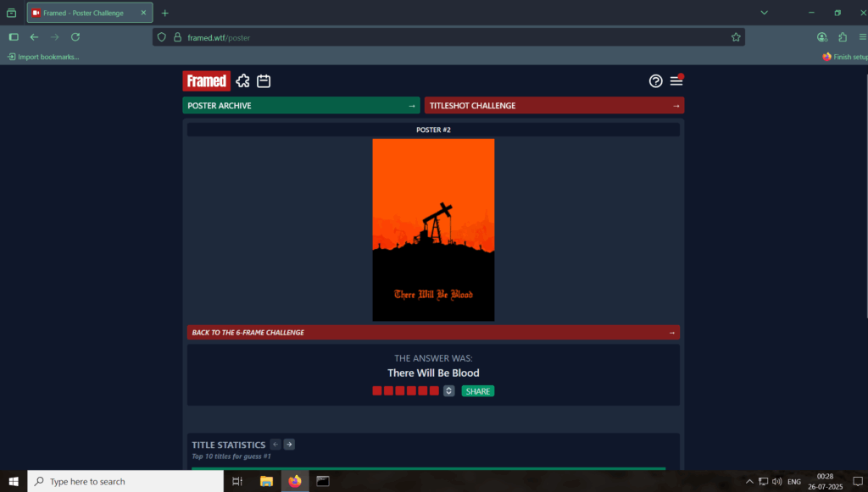868x492 pixels.
Task: Show next title statistics with right arrow
Action: (x=289, y=445)
